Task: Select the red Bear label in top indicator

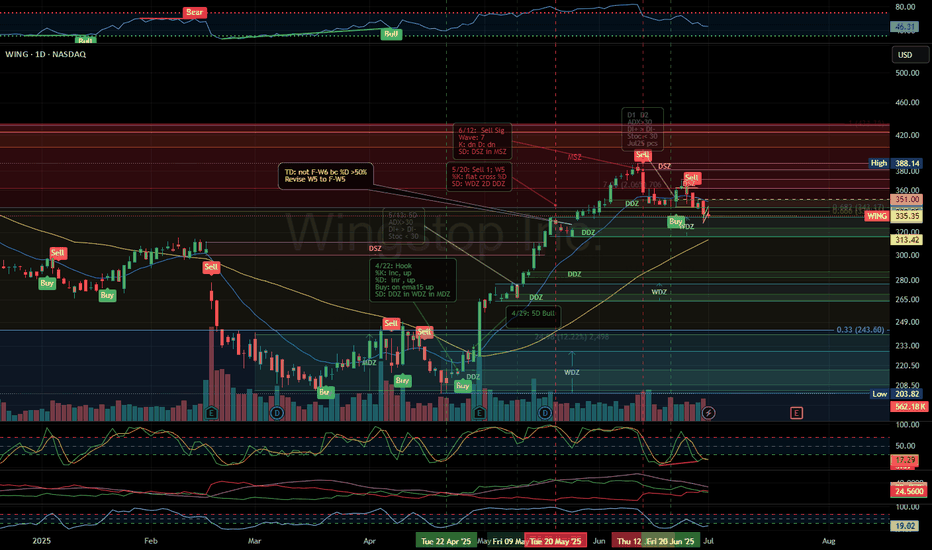Action: (194, 12)
